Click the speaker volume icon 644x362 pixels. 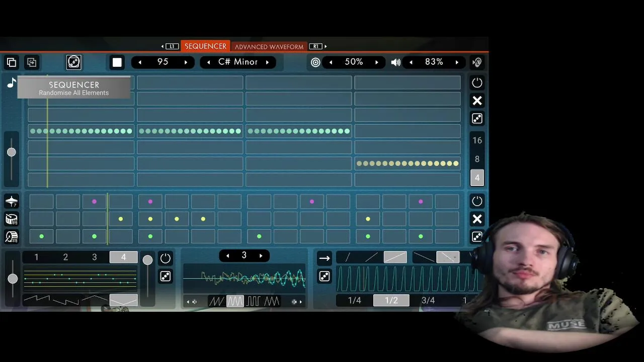(x=396, y=62)
